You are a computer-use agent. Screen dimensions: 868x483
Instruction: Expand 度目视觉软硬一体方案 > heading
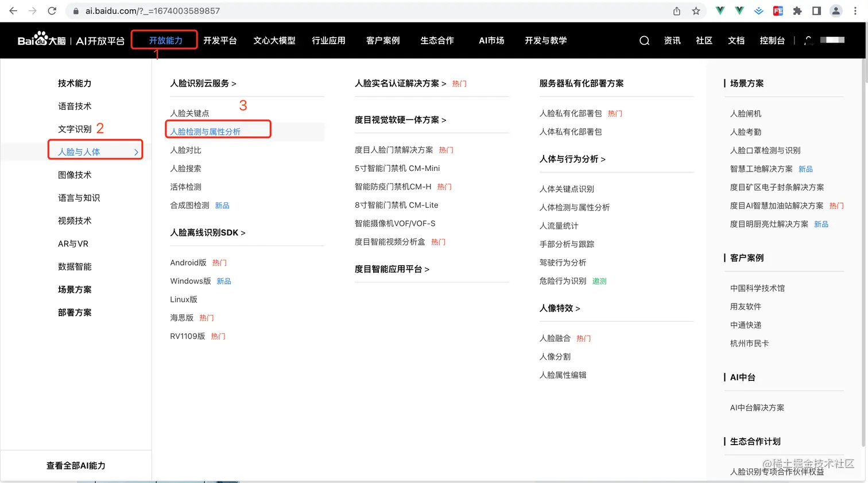400,120
